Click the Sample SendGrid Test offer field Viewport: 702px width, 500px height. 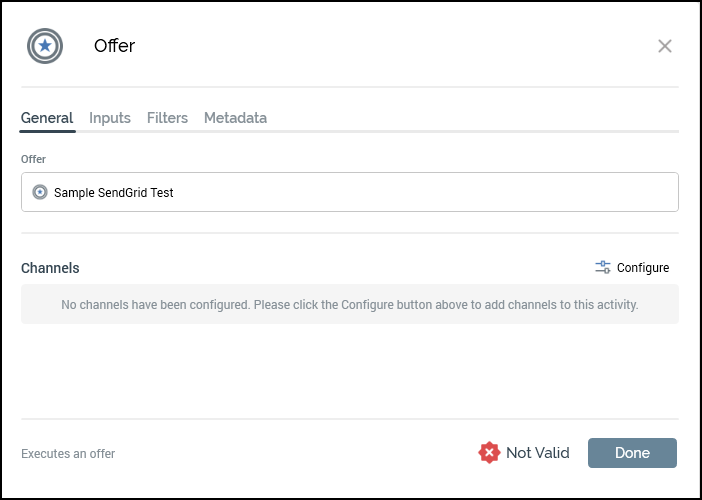click(300, 192)
